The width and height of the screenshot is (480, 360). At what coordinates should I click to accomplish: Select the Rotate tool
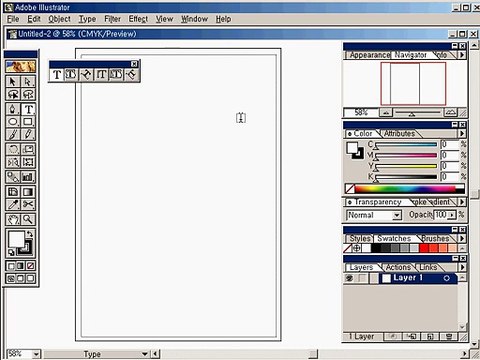pyautogui.click(x=13, y=149)
